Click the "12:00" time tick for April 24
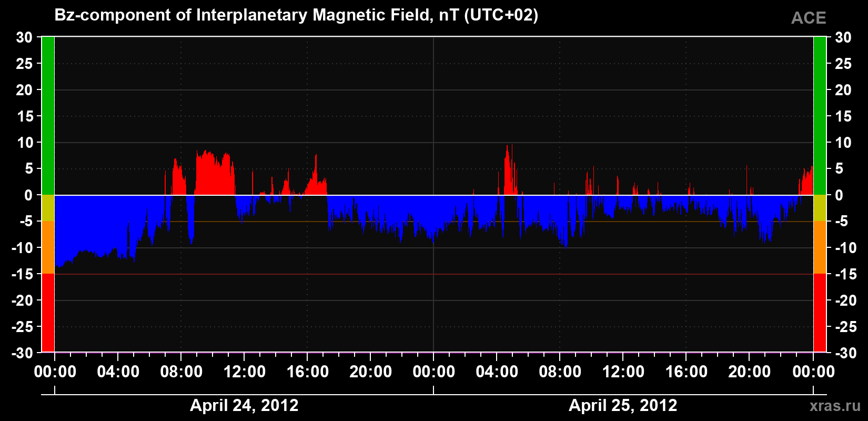Viewport: 868px width, 421px height. tap(245, 372)
